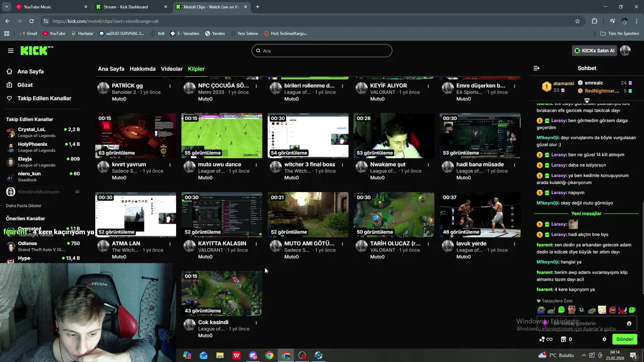Open HolyPhoenix followed channel
The width and height of the screenshot is (644, 362).
click(x=43, y=147)
